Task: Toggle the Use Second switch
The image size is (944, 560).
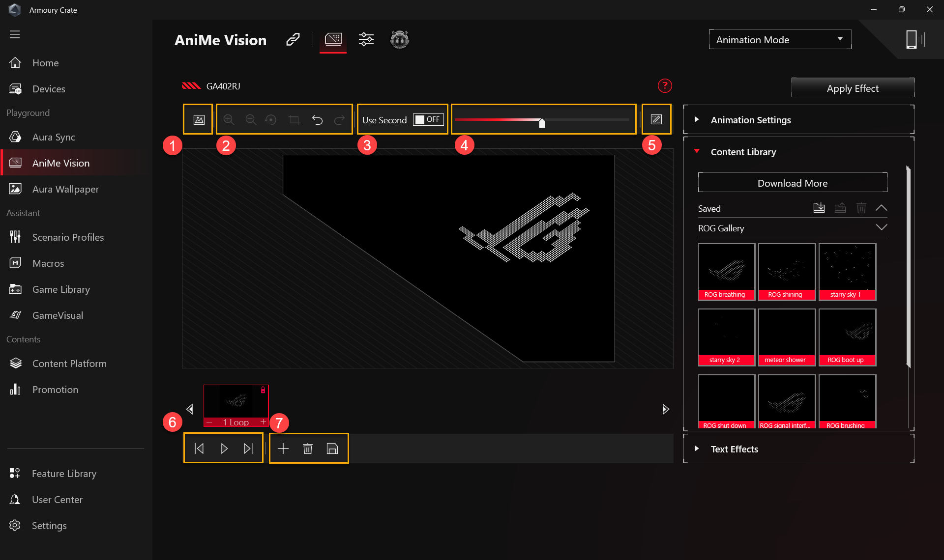Action: pos(428,119)
